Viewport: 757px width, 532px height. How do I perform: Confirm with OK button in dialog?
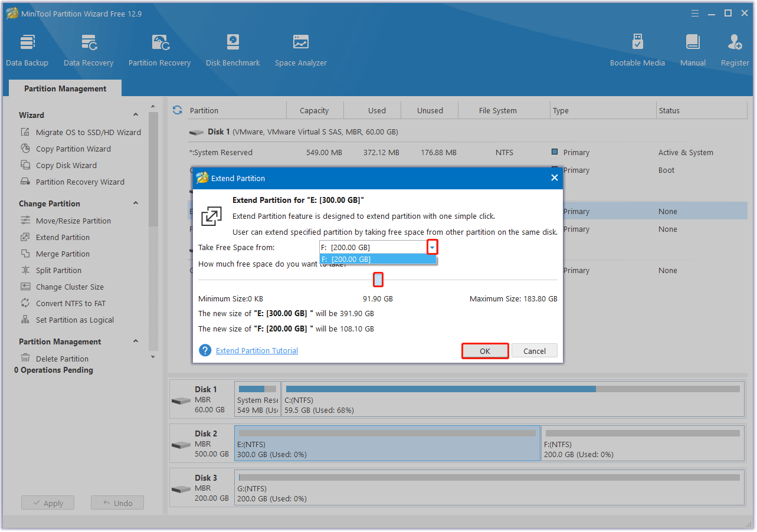[485, 351]
